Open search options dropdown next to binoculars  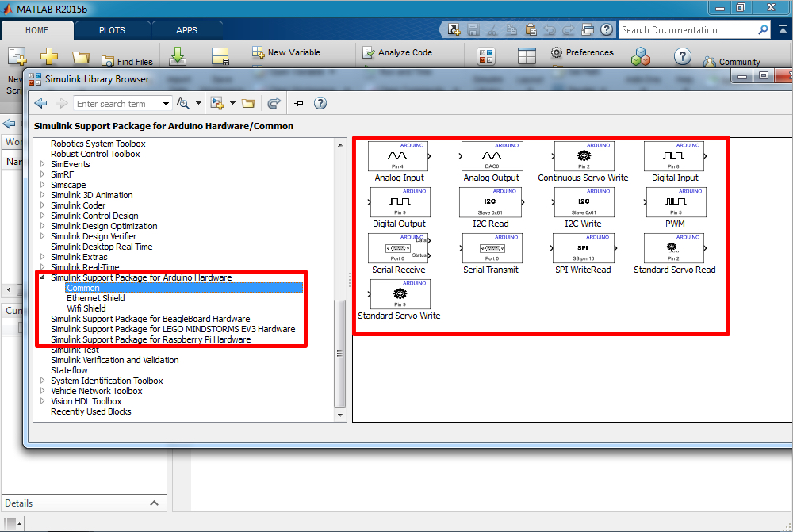(198, 103)
